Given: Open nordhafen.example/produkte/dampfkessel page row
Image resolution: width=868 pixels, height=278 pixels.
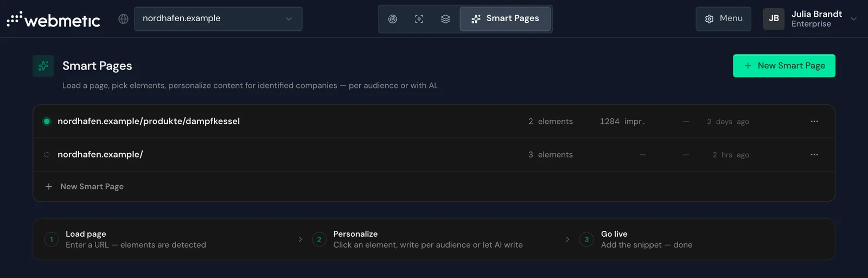Looking at the screenshot, I should [x=434, y=122].
